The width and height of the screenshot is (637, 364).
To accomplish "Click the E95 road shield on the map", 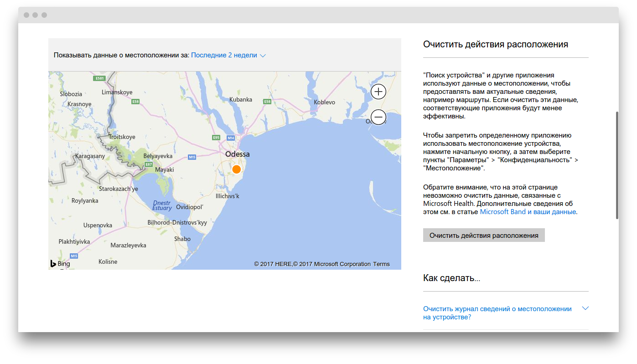I will point(217,138).
